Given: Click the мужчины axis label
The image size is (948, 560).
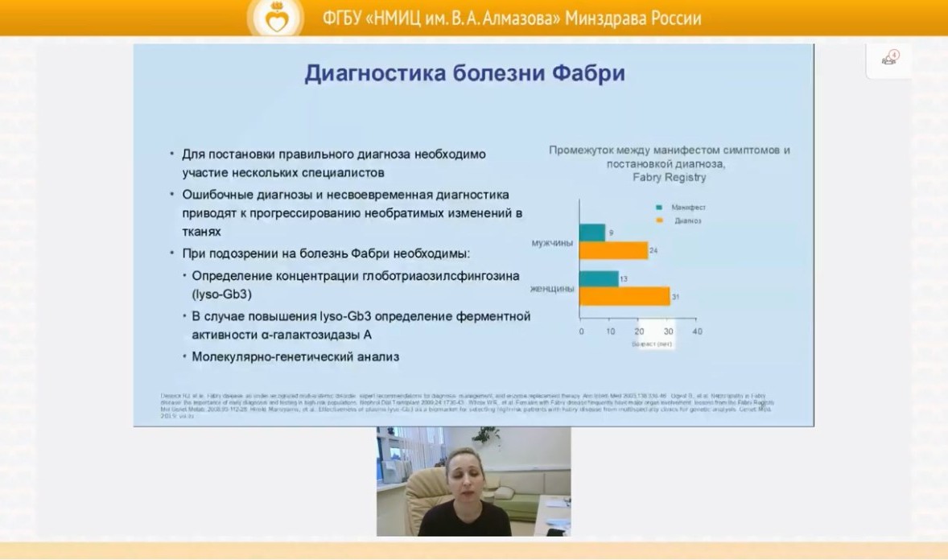Looking at the screenshot, I should pyautogui.click(x=552, y=241).
